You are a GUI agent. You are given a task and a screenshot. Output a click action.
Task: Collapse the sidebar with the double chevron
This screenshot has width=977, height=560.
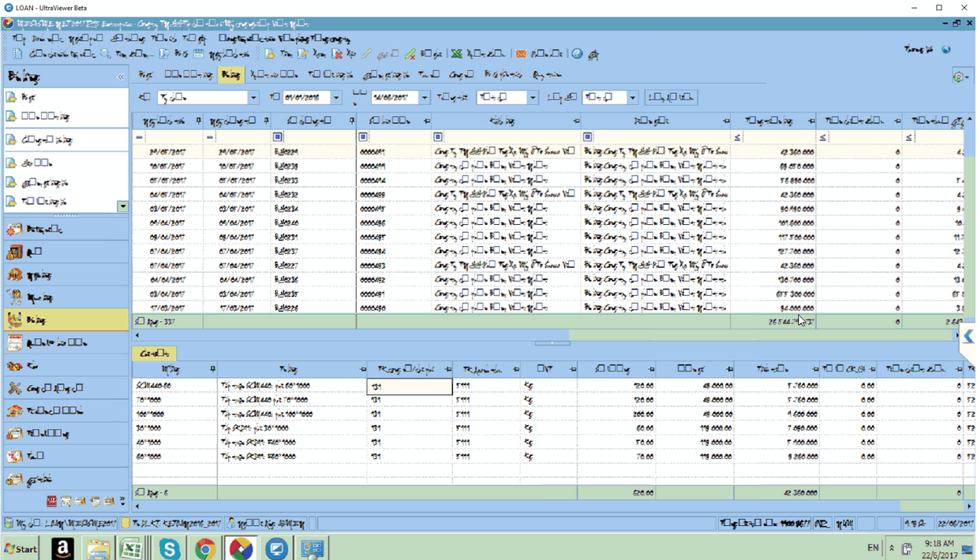tap(121, 77)
